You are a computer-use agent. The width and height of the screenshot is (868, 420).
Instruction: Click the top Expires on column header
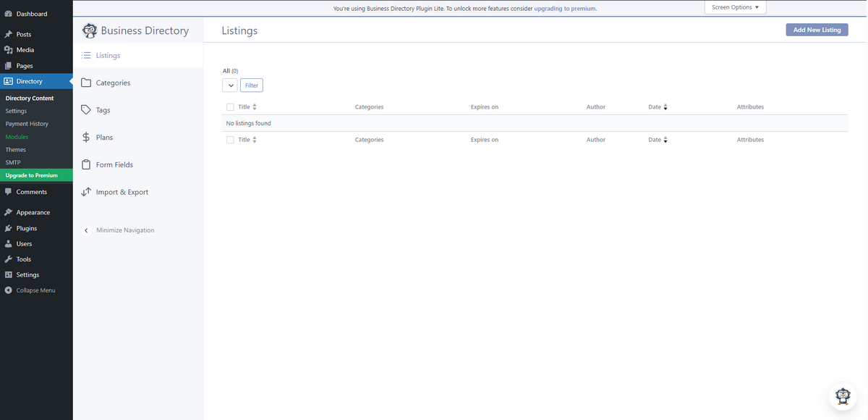[x=485, y=107]
